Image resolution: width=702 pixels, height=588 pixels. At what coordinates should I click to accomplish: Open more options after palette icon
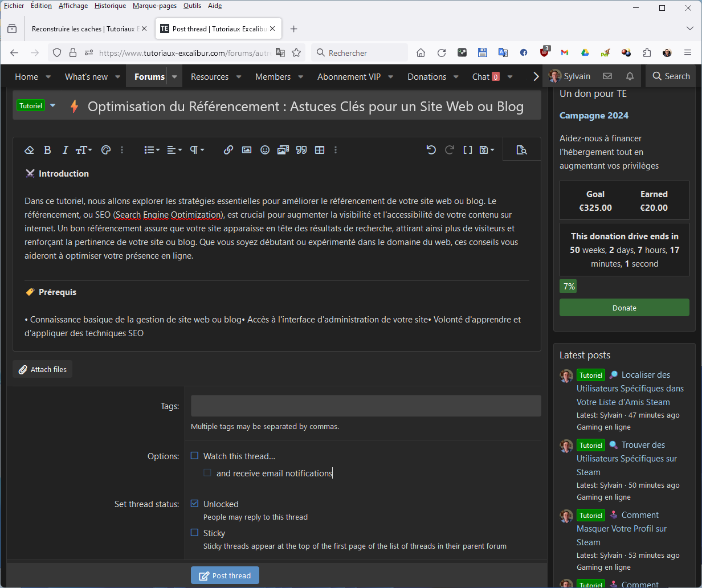(122, 150)
